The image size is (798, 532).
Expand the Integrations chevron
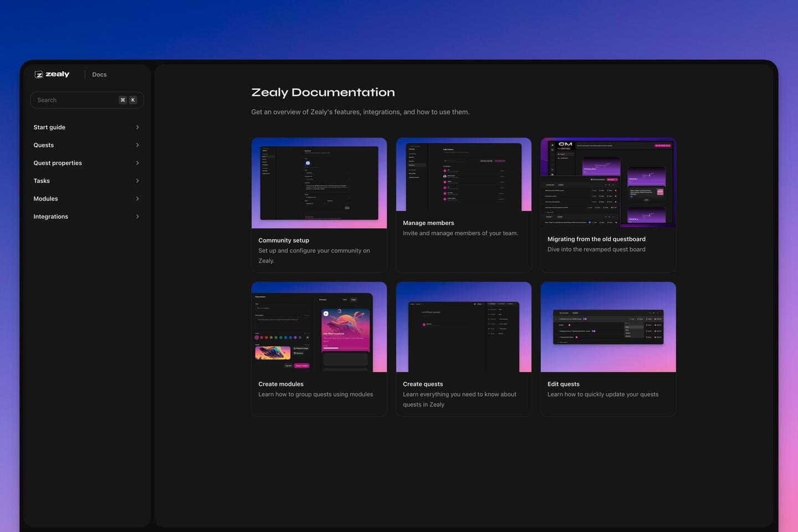[137, 217]
